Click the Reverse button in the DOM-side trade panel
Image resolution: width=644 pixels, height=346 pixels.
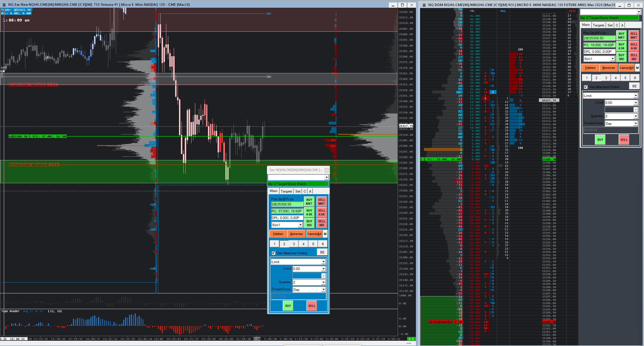[608, 68]
